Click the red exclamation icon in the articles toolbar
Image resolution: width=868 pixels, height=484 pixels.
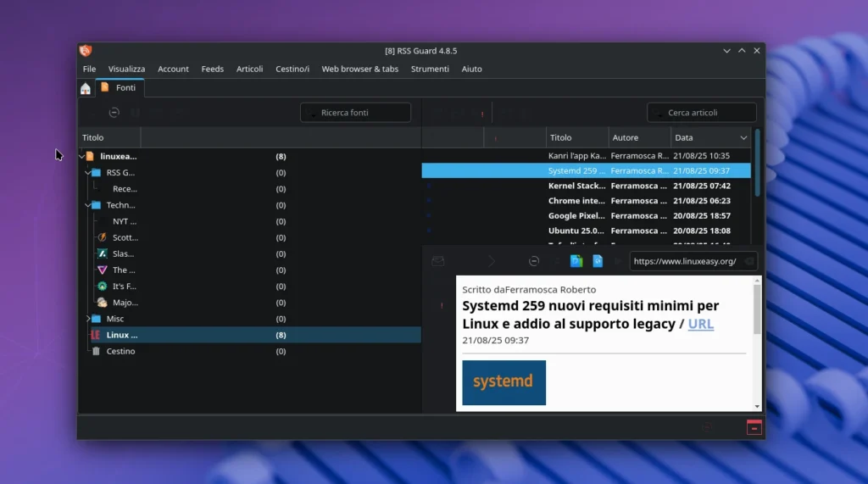(x=482, y=114)
